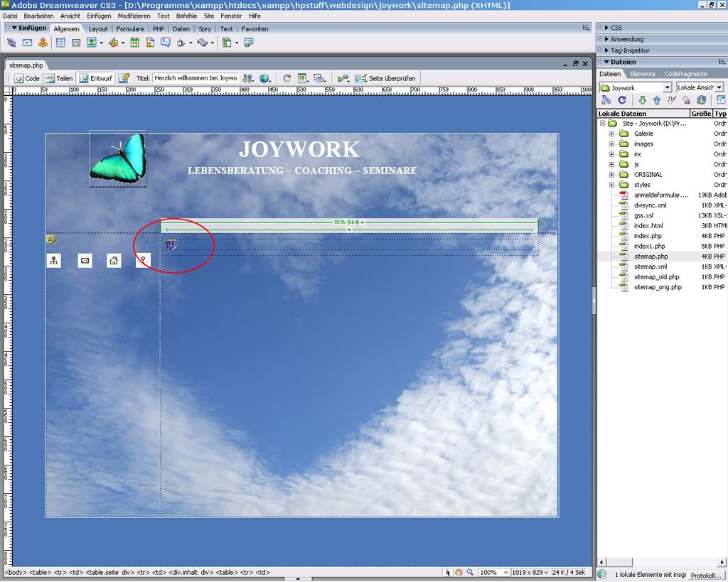
Task: Activate Entwurf design view
Action: 95,78
